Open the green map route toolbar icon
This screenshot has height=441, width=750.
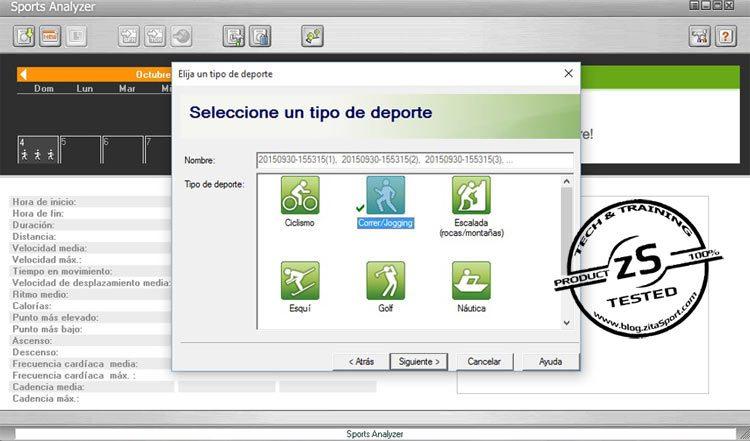tap(312, 36)
